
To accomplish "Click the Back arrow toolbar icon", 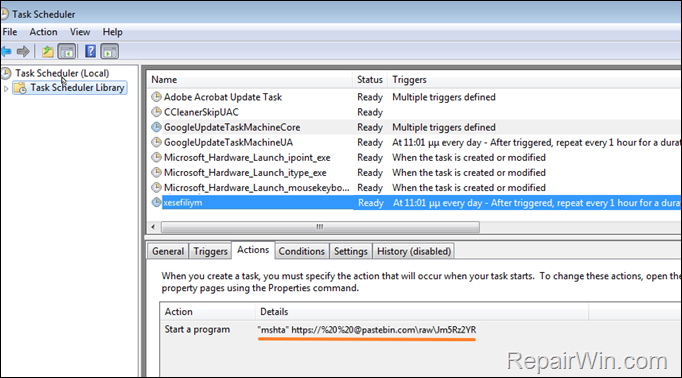I will coord(6,51).
